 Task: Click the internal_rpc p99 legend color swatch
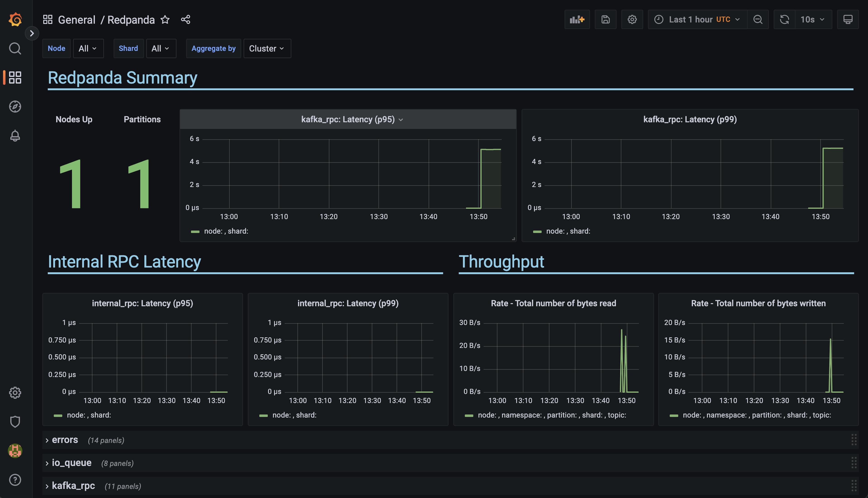(x=263, y=416)
